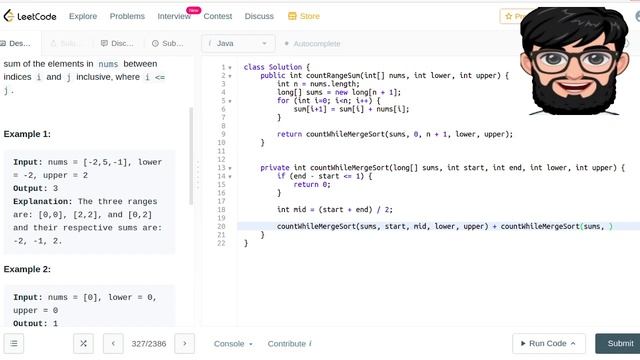This screenshot has height=360, width=640.
Task: Click the 'Output: 3' text
Action: click(x=36, y=188)
